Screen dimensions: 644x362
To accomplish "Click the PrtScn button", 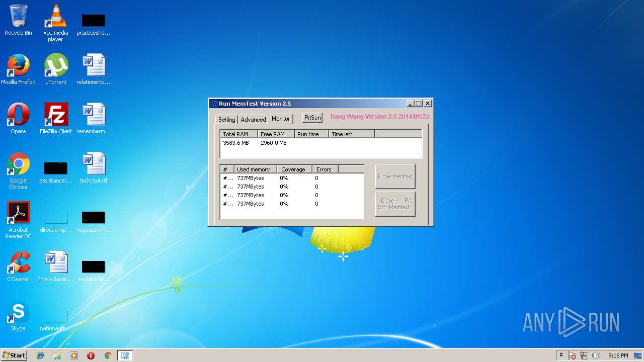I will [312, 117].
